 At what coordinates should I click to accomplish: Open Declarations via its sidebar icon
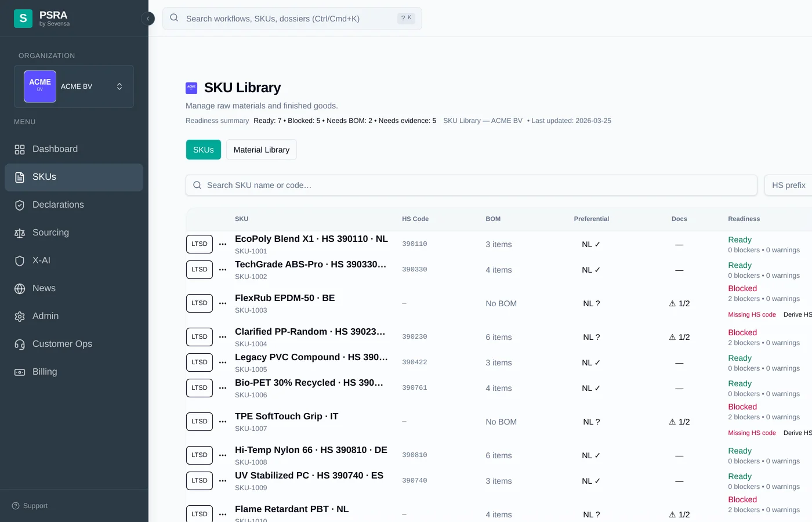click(19, 205)
